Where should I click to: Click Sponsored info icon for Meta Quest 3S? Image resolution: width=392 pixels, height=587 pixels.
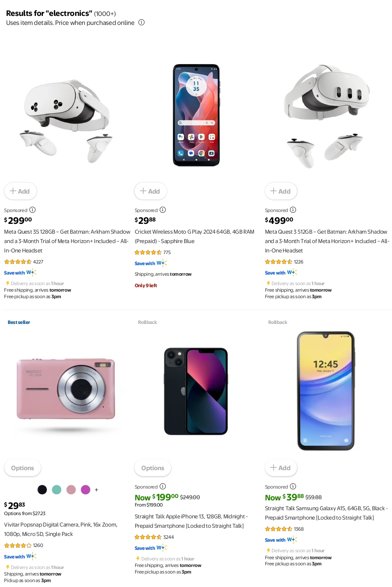(x=32, y=210)
